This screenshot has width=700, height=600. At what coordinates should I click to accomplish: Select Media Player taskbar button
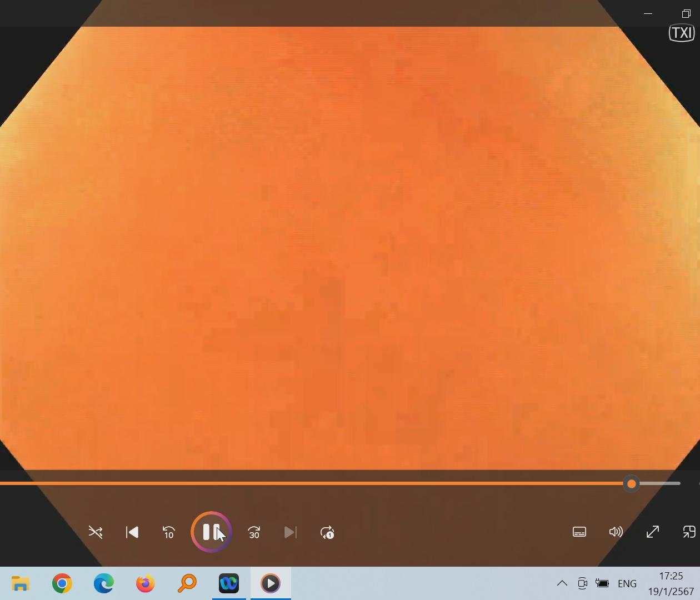[271, 583]
